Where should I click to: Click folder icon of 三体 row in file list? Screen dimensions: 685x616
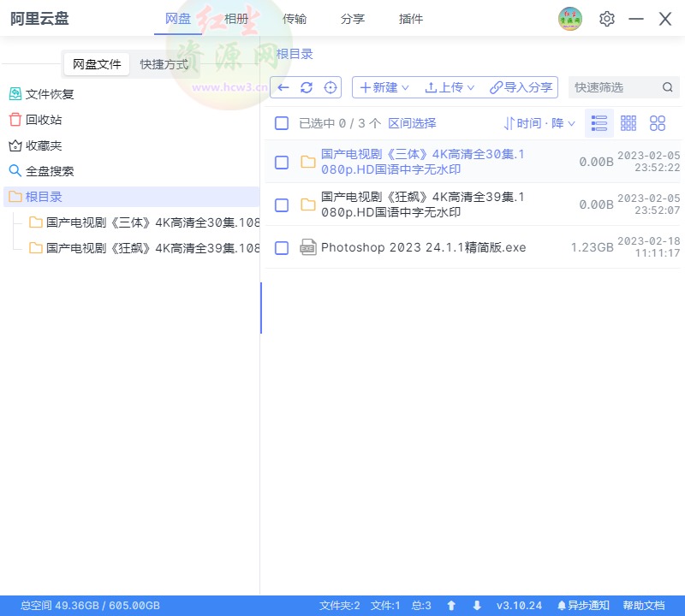[308, 162]
